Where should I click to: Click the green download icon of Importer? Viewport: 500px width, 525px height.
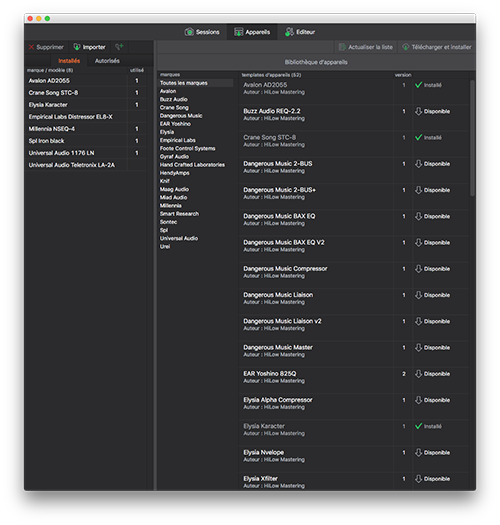pos(77,47)
